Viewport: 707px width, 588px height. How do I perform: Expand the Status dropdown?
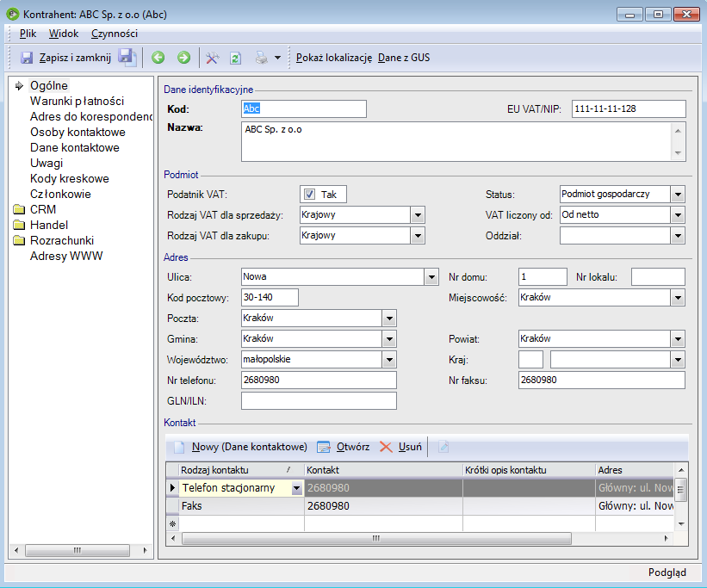(x=678, y=195)
